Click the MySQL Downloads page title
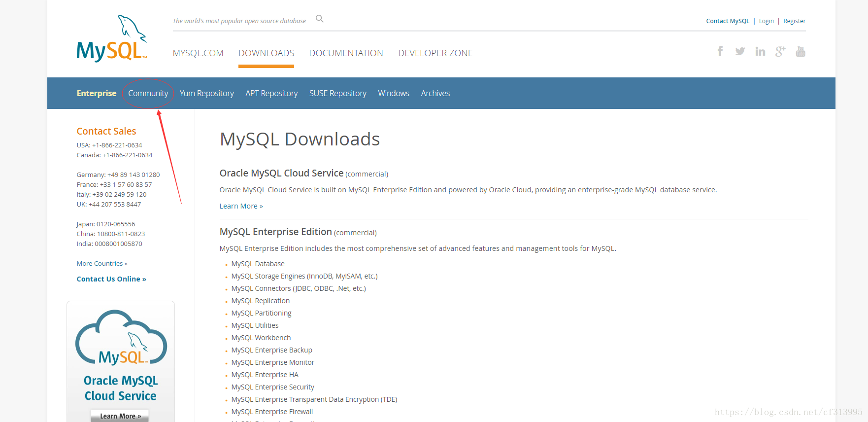The width and height of the screenshot is (868, 422). 300,140
